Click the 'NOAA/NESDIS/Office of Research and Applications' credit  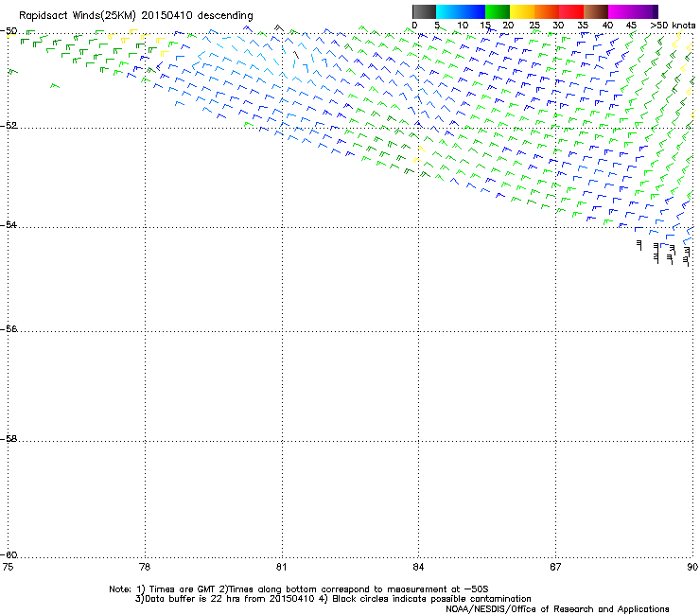[x=557, y=609]
